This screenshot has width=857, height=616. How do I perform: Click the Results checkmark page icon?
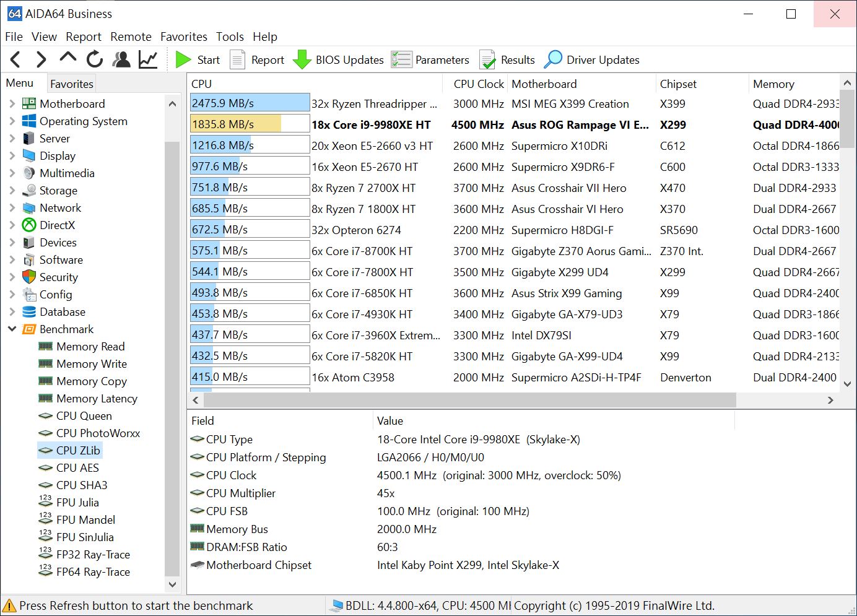pos(487,59)
